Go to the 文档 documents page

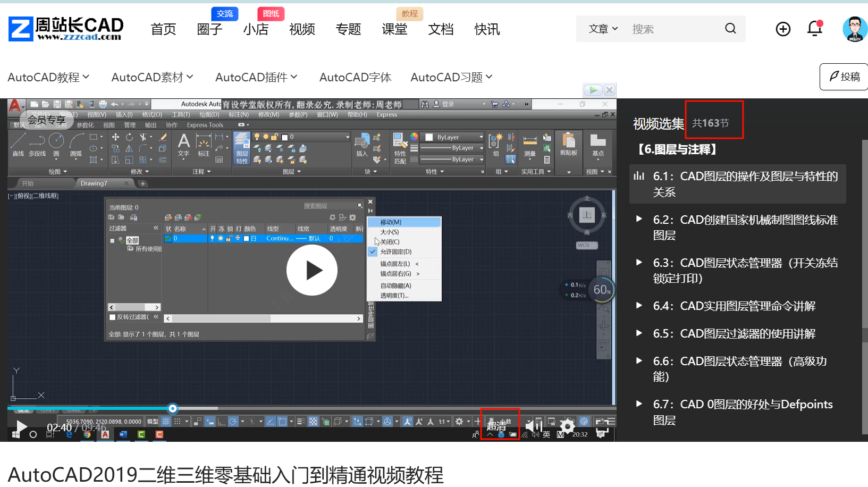[441, 29]
